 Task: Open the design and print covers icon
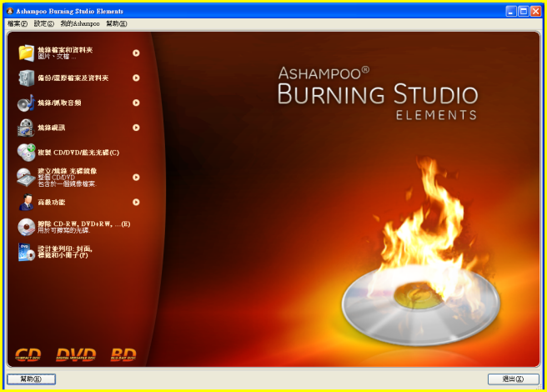[26, 252]
